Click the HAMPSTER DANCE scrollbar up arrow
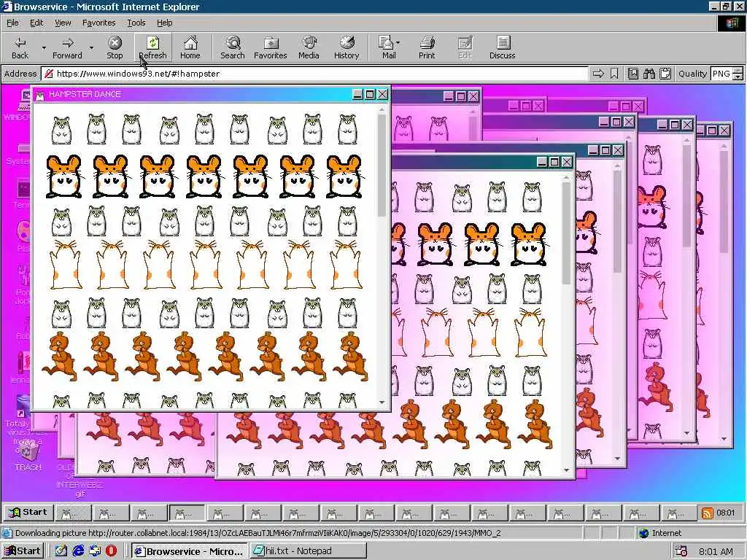 [382, 109]
